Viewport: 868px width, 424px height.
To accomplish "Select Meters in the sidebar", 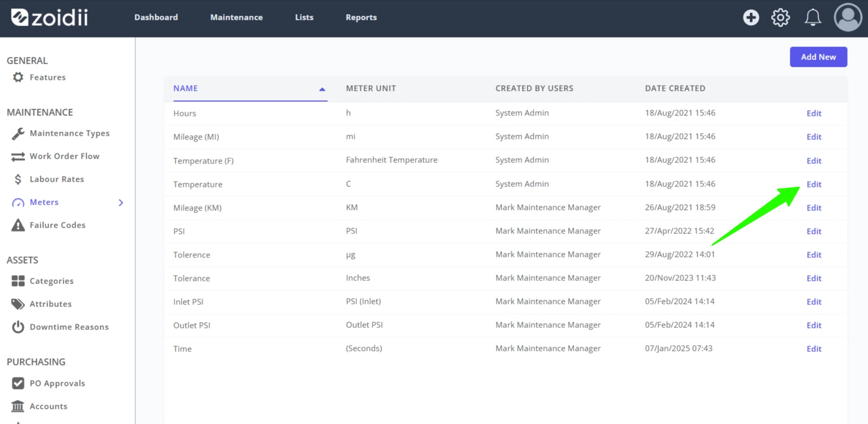I will (x=44, y=202).
